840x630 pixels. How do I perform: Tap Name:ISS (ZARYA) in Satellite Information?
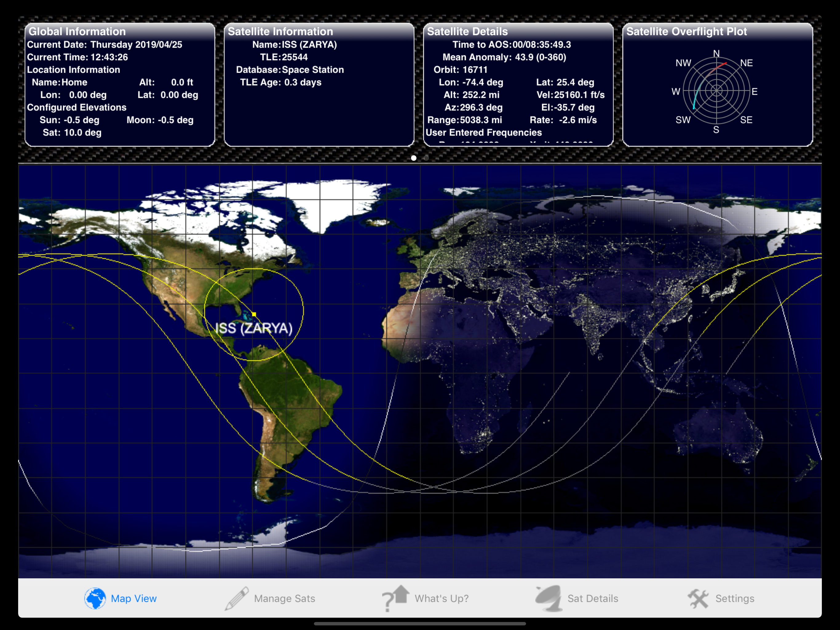pos(295,45)
